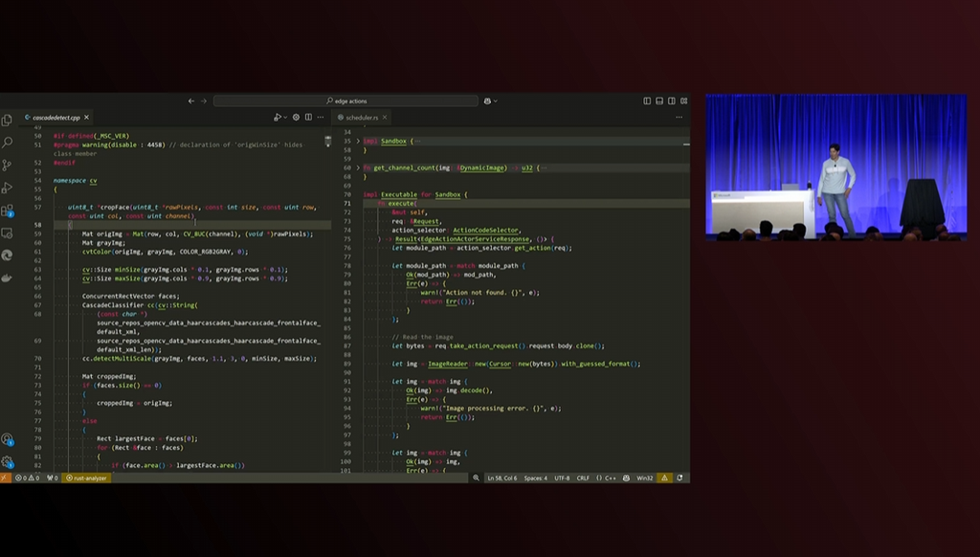Click rust-analyzer in the status bar
This screenshot has width=980, height=557.
pyautogui.click(x=87, y=478)
